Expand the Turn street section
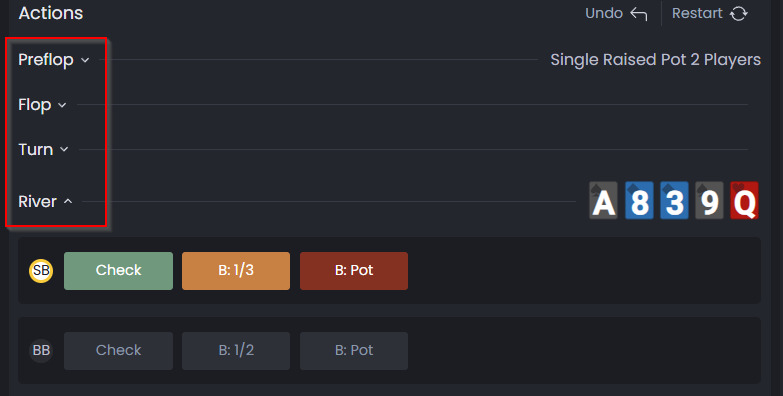Viewport: 783px width, 396px height. point(43,149)
